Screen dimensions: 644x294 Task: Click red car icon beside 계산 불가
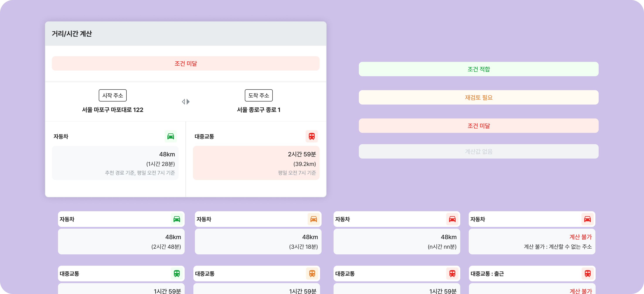pyautogui.click(x=587, y=219)
